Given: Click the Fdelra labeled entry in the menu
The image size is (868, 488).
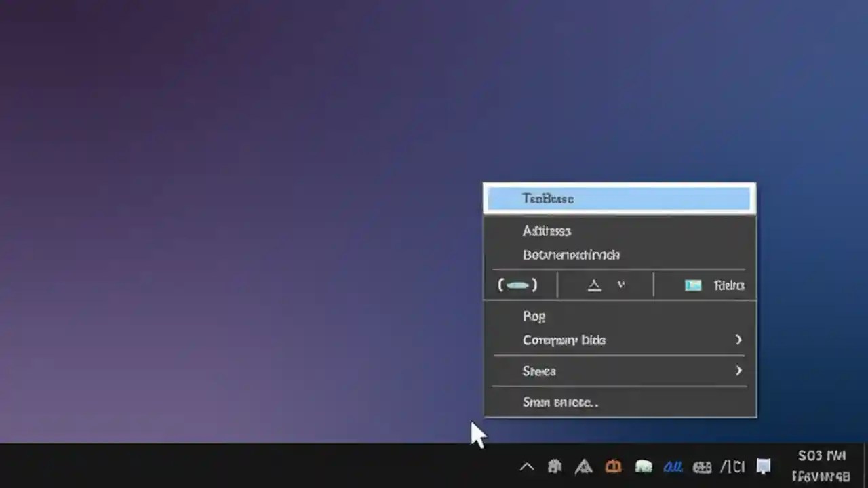Looking at the screenshot, I should [728, 285].
